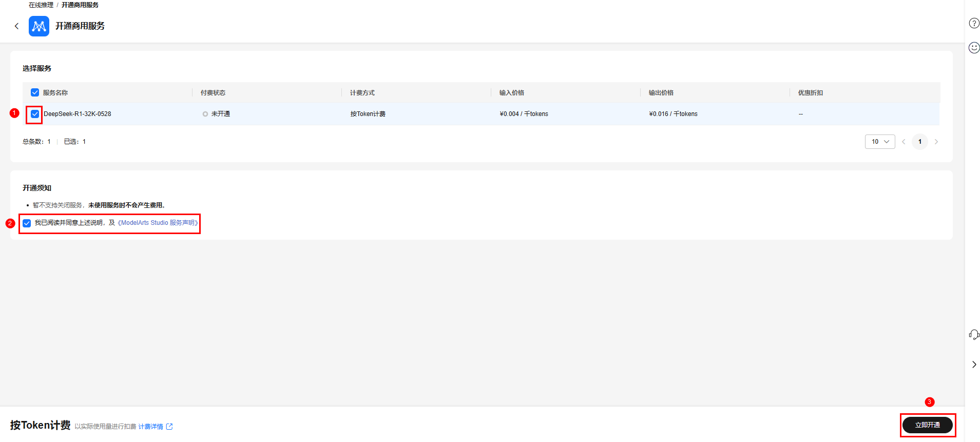The height and width of the screenshot is (442, 980).
Task: Open the feedback smiley face icon
Action: 974,48
